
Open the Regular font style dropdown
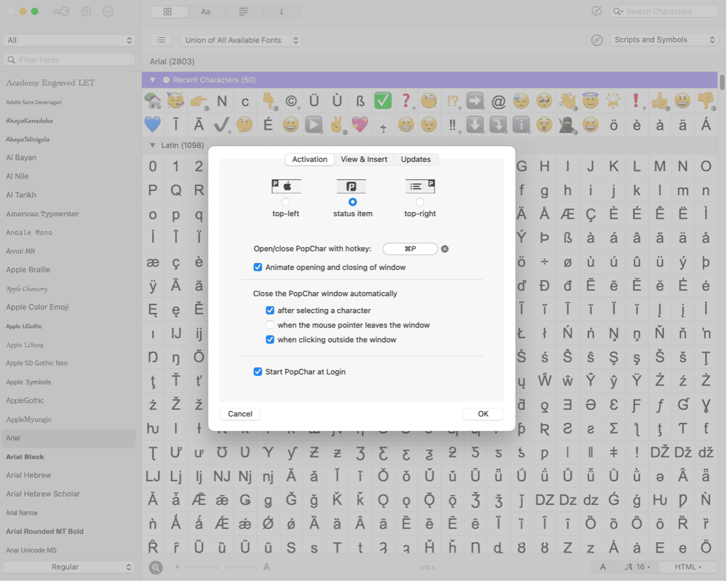point(69,567)
